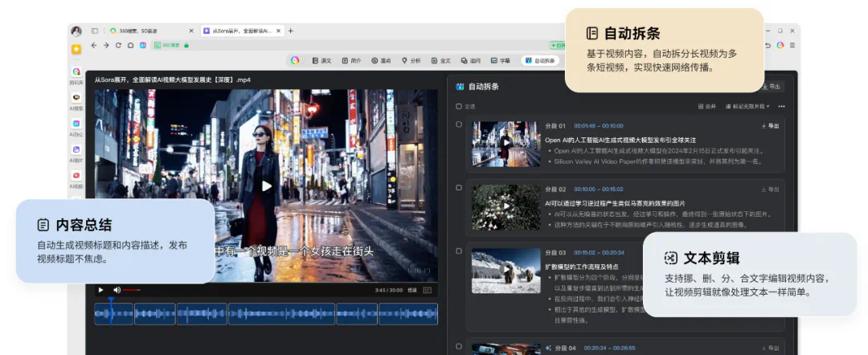Open the 倍速 playback speed menu
The height and width of the screenshot is (355, 868).
pyautogui.click(x=412, y=290)
